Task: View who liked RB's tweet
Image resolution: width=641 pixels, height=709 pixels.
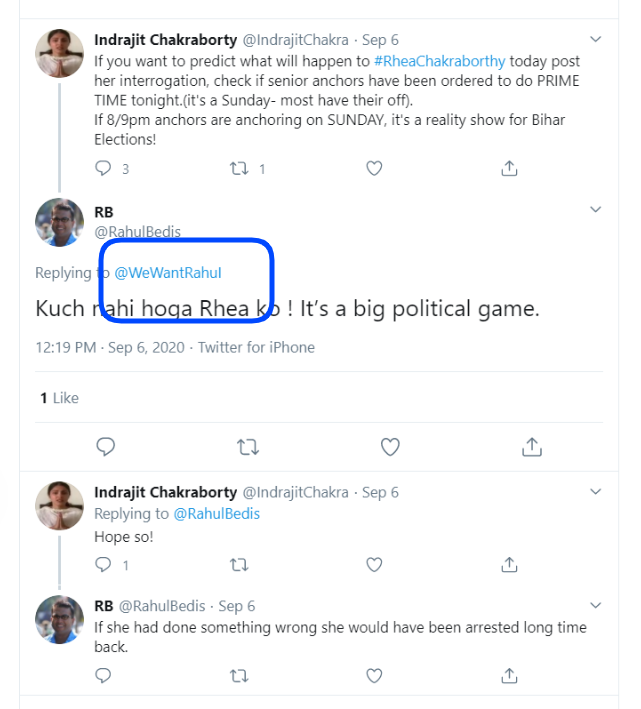Action: (x=59, y=398)
